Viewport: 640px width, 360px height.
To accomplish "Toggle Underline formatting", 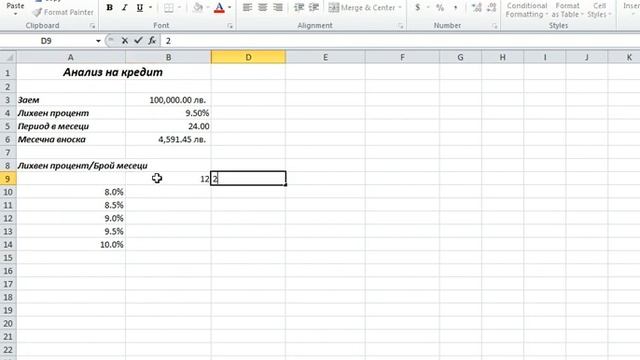I will pyautogui.click(x=140, y=7).
